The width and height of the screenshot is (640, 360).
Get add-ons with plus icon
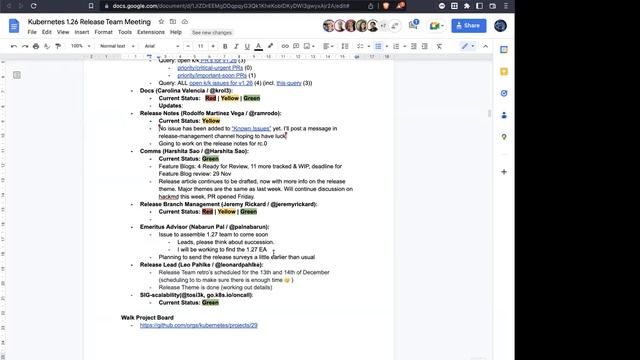[x=504, y=172]
